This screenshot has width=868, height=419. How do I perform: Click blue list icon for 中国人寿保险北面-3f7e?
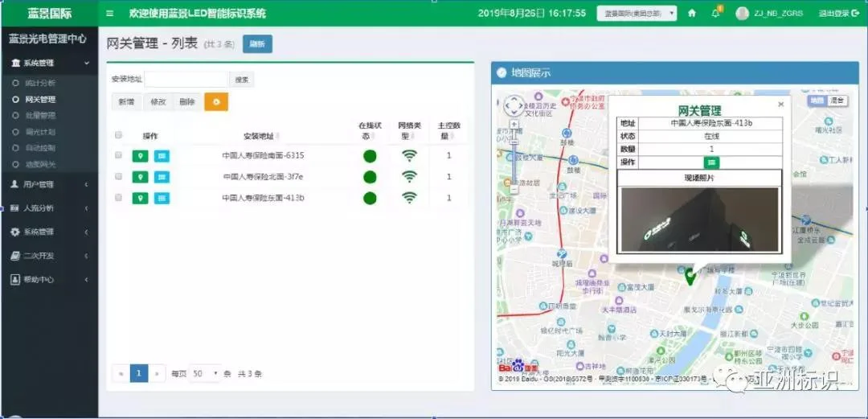[162, 177]
